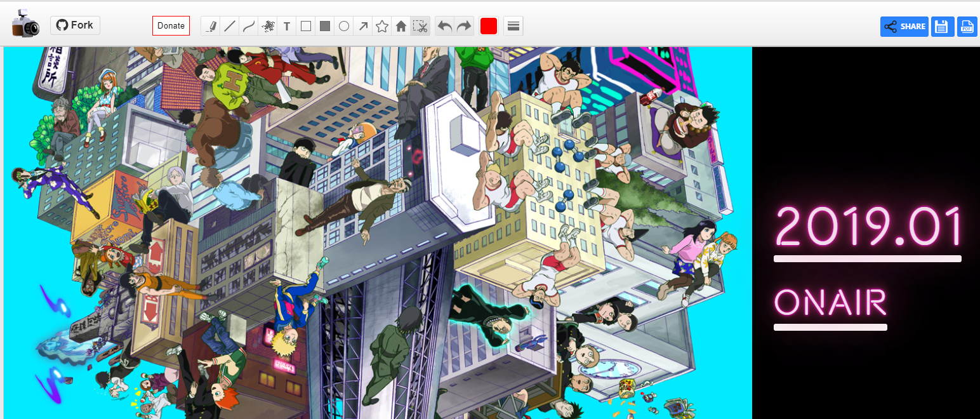Select the curved line tool

coord(249,26)
